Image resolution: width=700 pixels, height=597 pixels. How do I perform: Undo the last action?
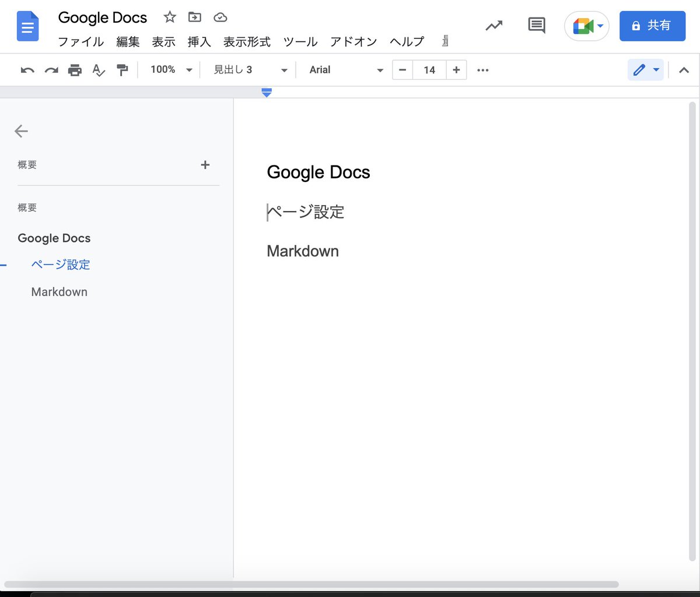tap(27, 71)
